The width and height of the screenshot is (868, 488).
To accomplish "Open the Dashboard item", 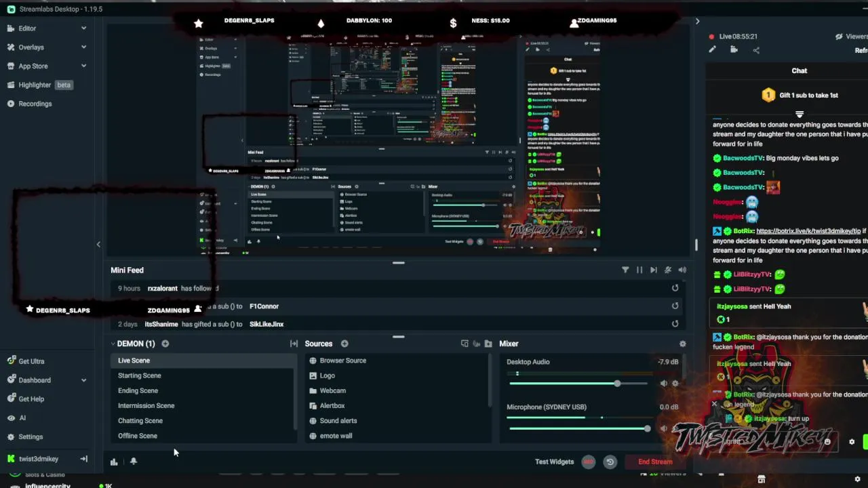I will click(x=35, y=380).
